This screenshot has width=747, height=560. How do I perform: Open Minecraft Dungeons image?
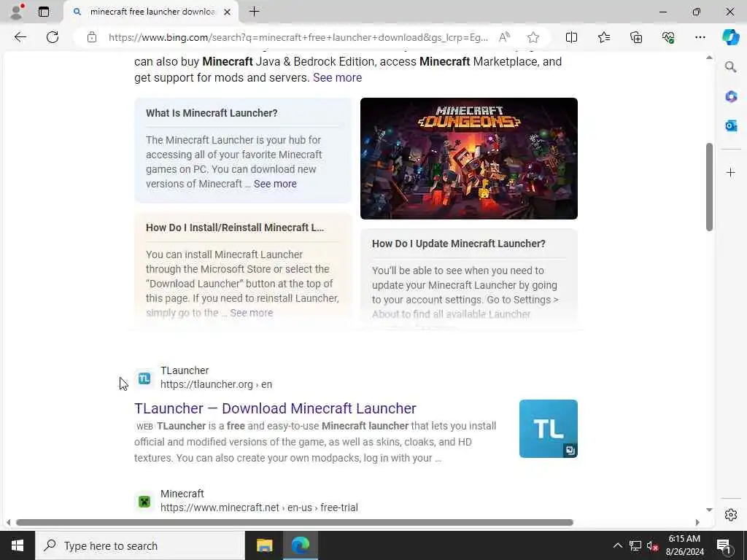point(469,158)
